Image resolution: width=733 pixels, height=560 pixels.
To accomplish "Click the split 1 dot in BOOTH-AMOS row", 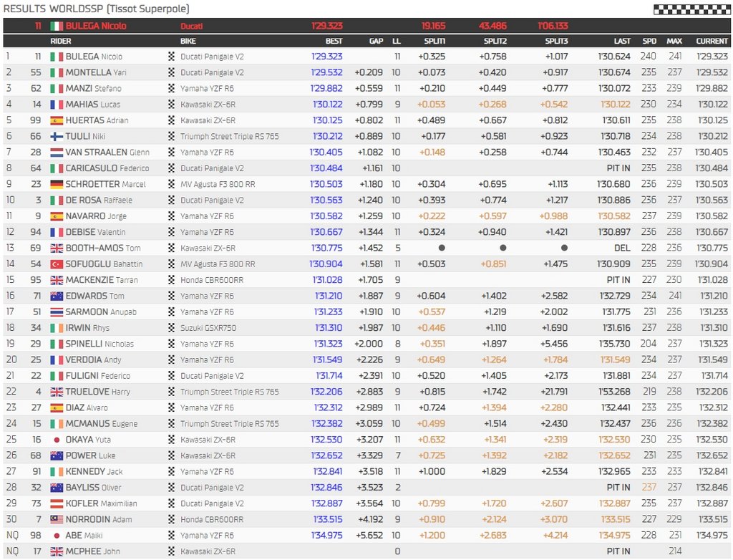I will [442, 248].
